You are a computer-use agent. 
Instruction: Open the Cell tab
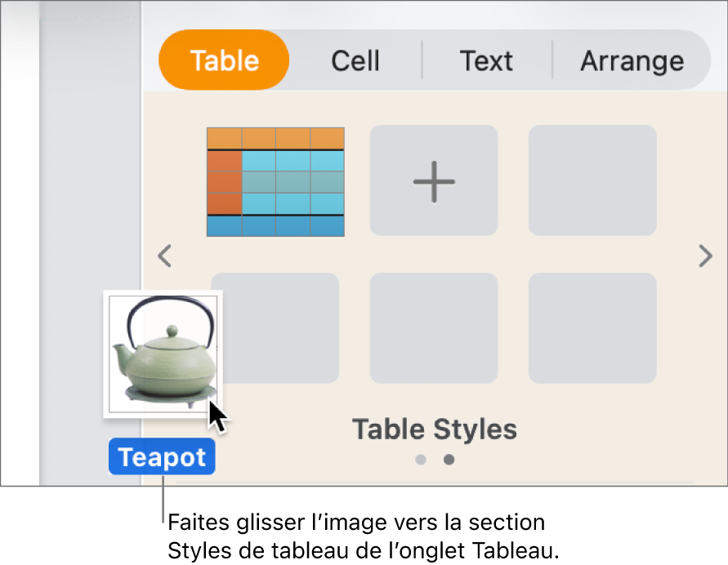point(355,60)
